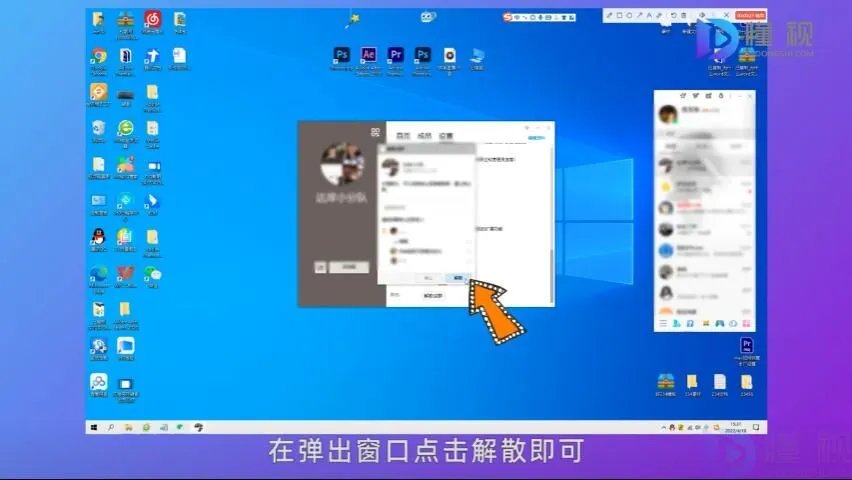Click the dissolve-group button at settings bottom
The image size is (852, 480).
433,295
